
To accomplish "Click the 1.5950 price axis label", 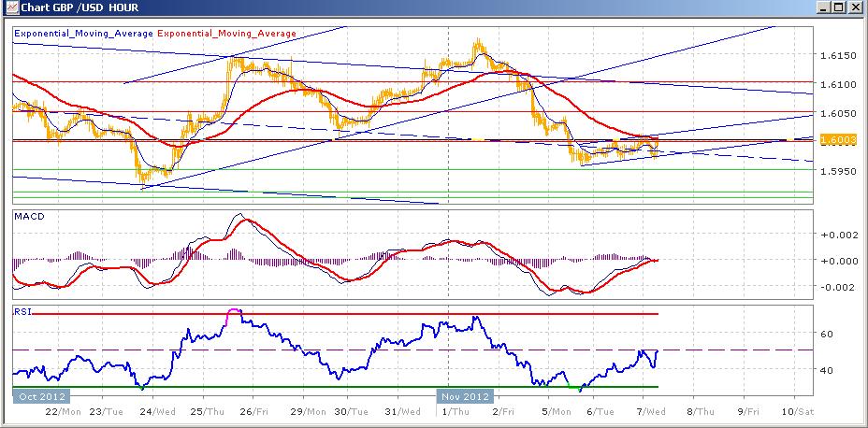I will (x=839, y=170).
